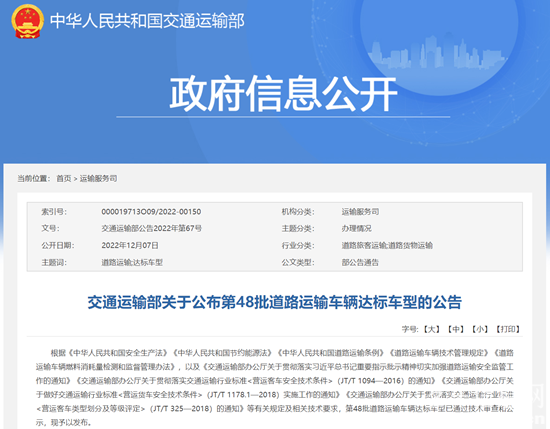Click the 索引号 label
Viewport: 550px width, 429px height.
(x=54, y=212)
